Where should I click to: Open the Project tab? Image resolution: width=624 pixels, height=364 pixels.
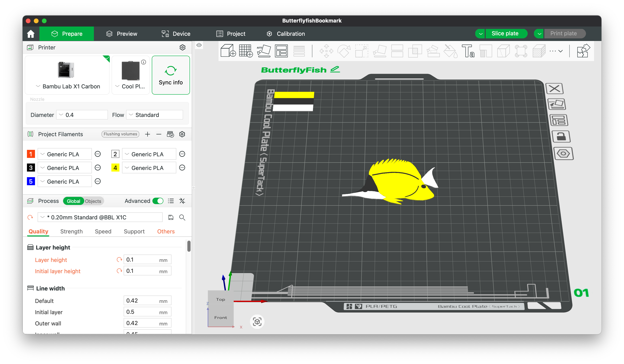(x=231, y=34)
